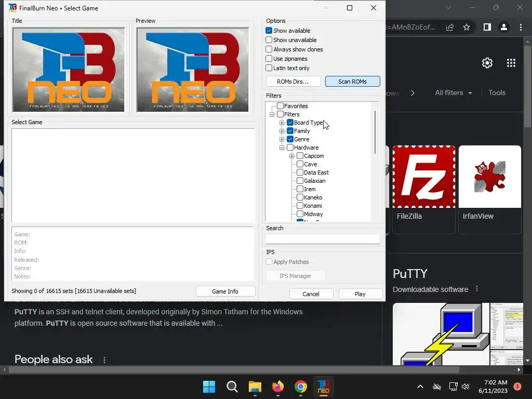The width and height of the screenshot is (532, 399).
Task: Click the Play button
Action: point(361,294)
